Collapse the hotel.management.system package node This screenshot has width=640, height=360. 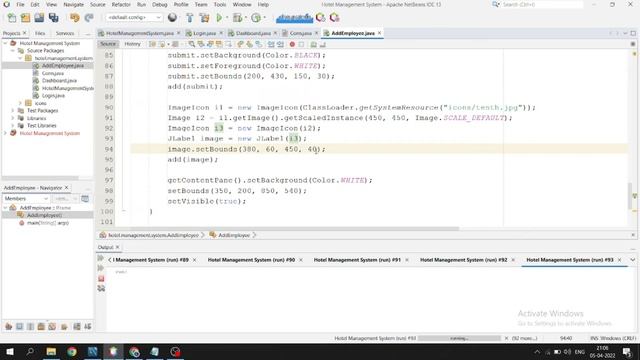coord(20,58)
